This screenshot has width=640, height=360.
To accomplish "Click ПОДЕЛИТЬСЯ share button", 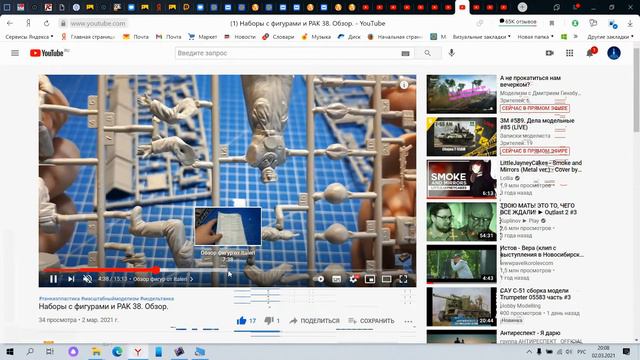I will click(314, 321).
